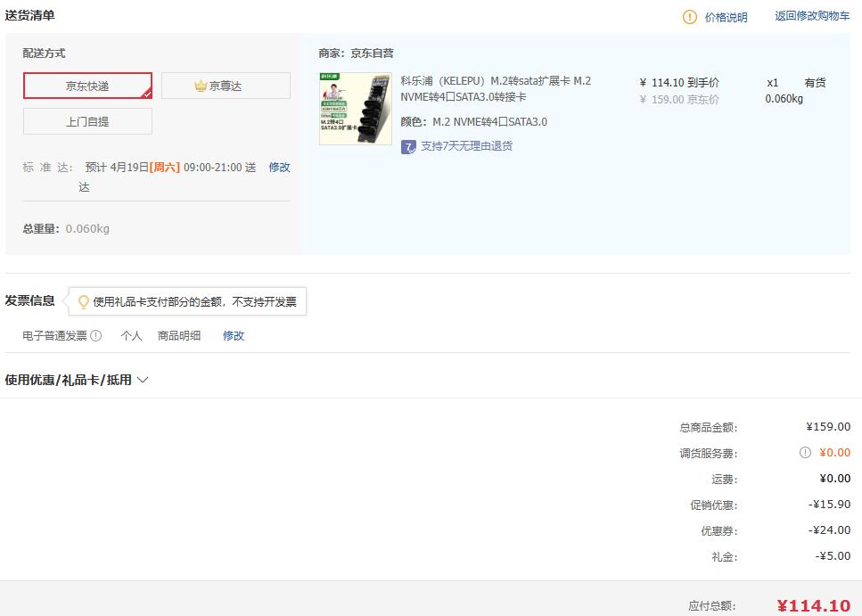Click the ¥114.10 到手价 text
The width and height of the screenshot is (862, 616).
(679, 83)
